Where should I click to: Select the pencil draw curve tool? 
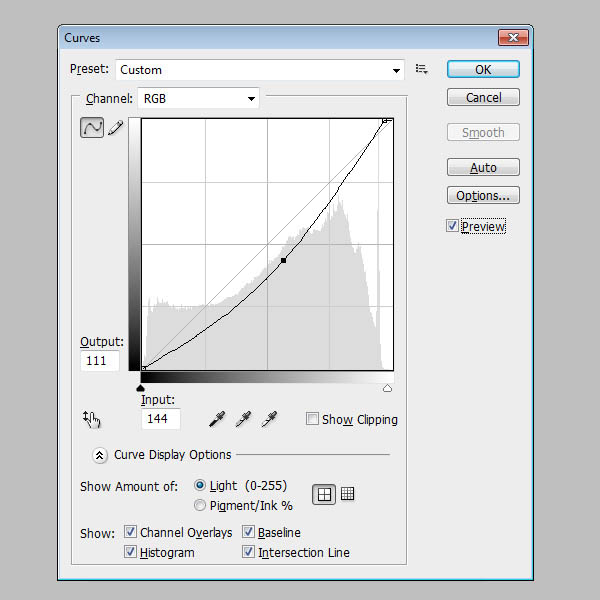click(x=116, y=127)
